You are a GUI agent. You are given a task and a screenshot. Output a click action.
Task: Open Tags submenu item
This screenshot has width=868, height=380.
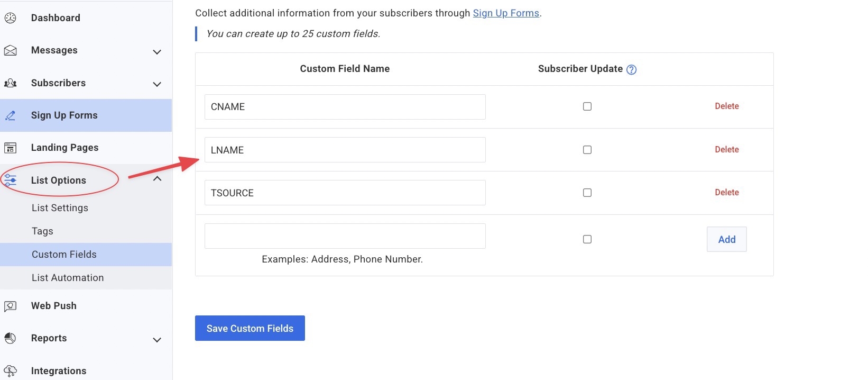pyautogui.click(x=42, y=231)
